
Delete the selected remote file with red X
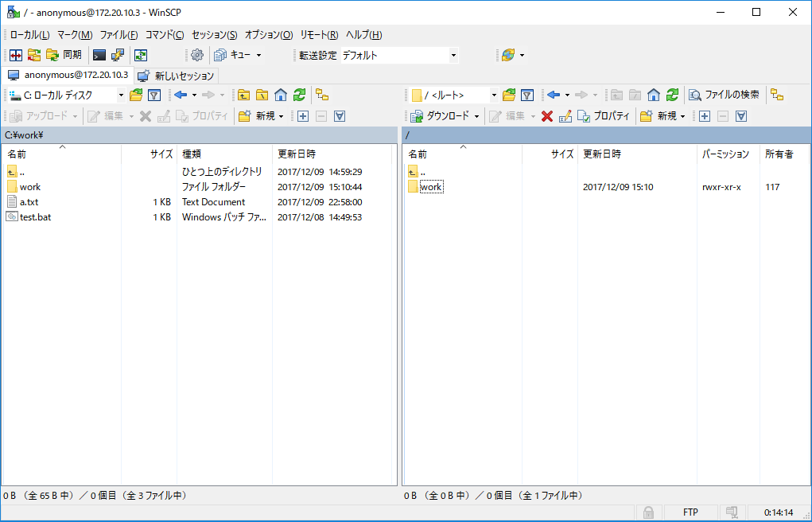point(547,116)
